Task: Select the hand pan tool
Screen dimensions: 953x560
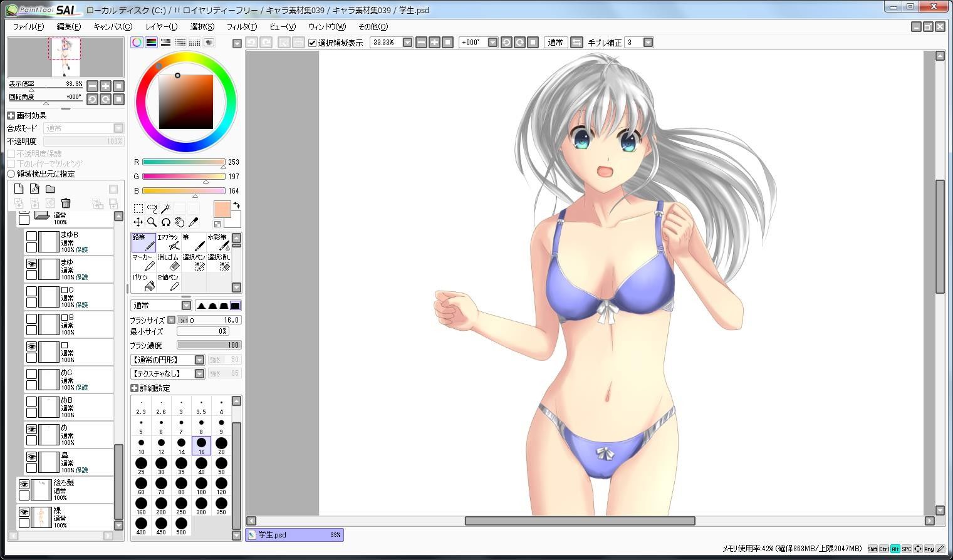Action: [x=180, y=222]
